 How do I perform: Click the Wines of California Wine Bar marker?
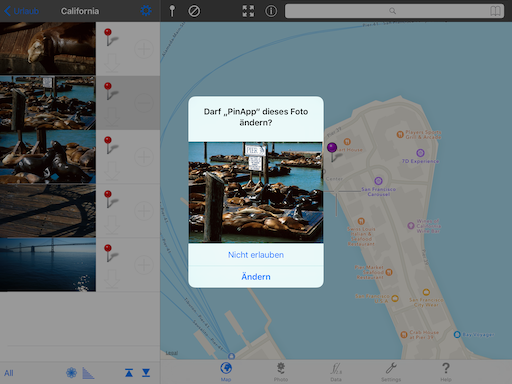pyautogui.click(x=411, y=226)
